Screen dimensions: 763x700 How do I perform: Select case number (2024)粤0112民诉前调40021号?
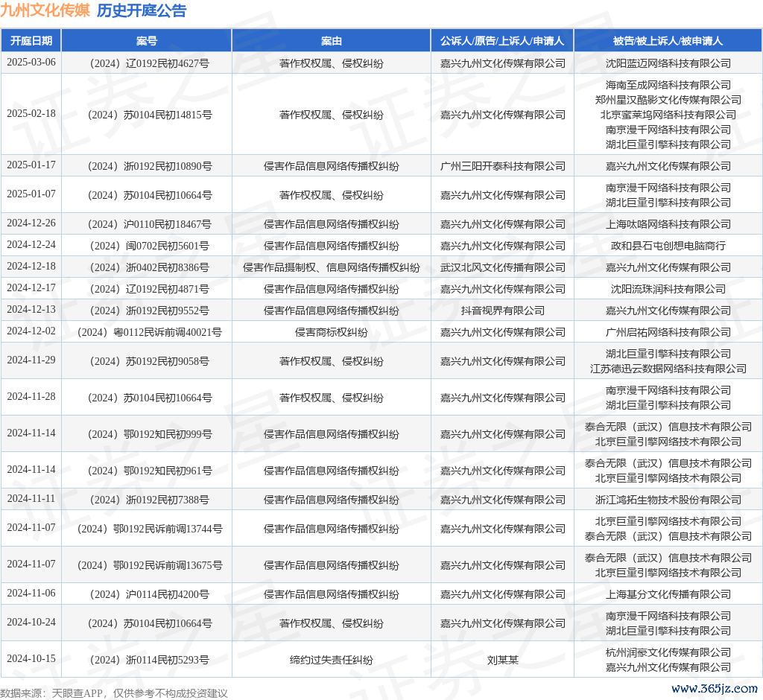(x=149, y=332)
